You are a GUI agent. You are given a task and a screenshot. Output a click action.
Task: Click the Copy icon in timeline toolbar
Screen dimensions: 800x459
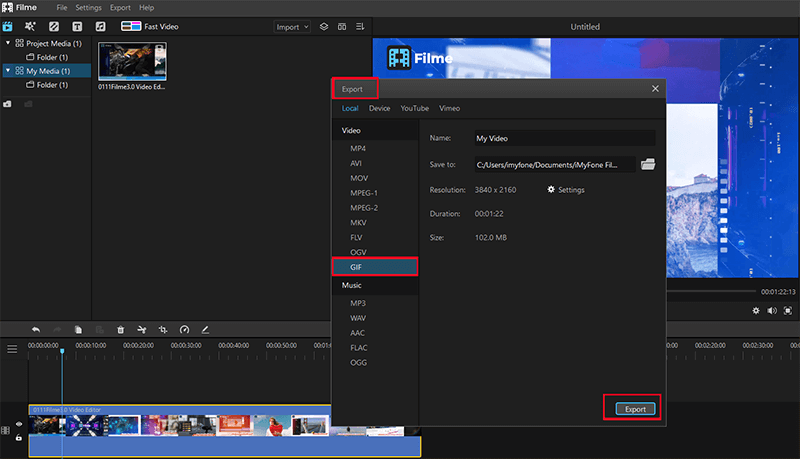pyautogui.click(x=78, y=330)
